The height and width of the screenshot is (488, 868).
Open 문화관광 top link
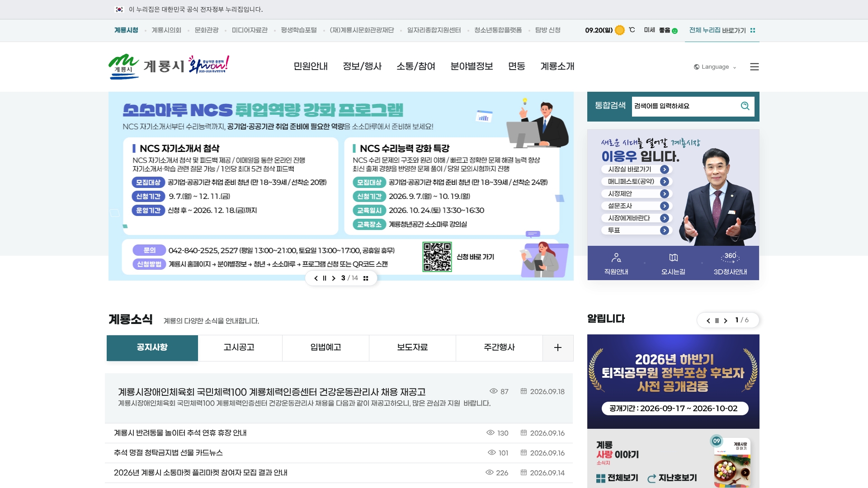click(207, 30)
